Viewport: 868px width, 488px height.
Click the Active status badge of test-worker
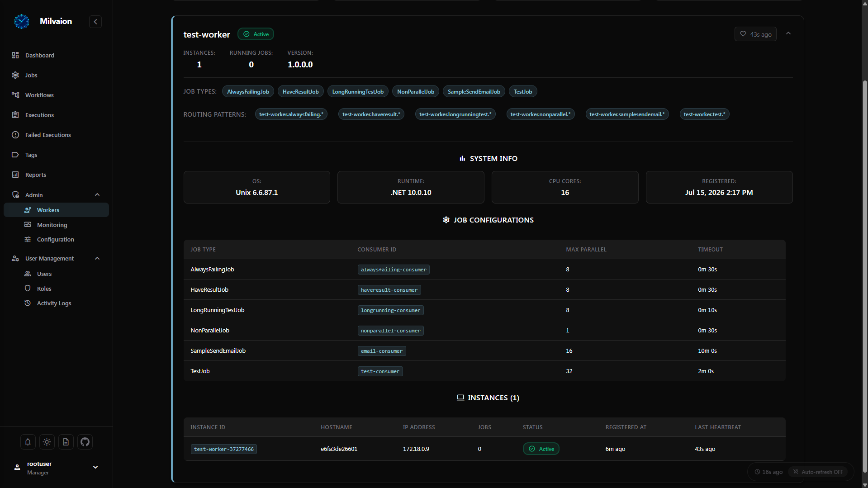point(256,34)
